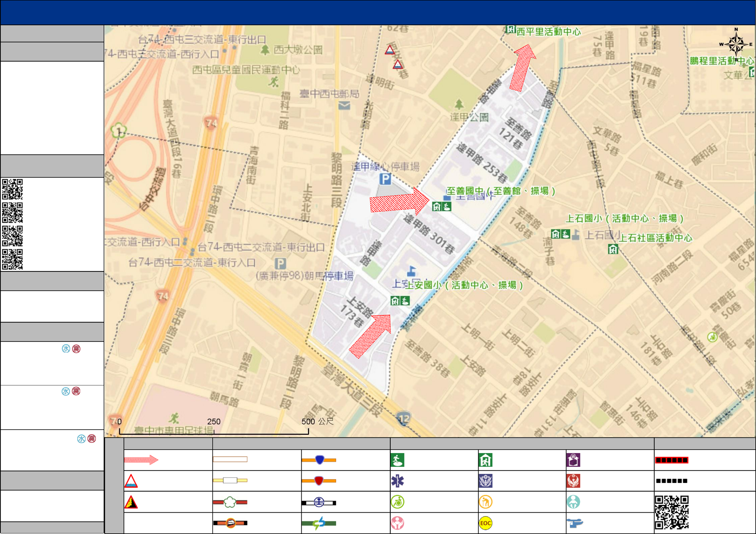The height and width of the screenshot is (534, 756).
Task: Click the 上石國小（活動中心、操場） label
Action: [625, 218]
